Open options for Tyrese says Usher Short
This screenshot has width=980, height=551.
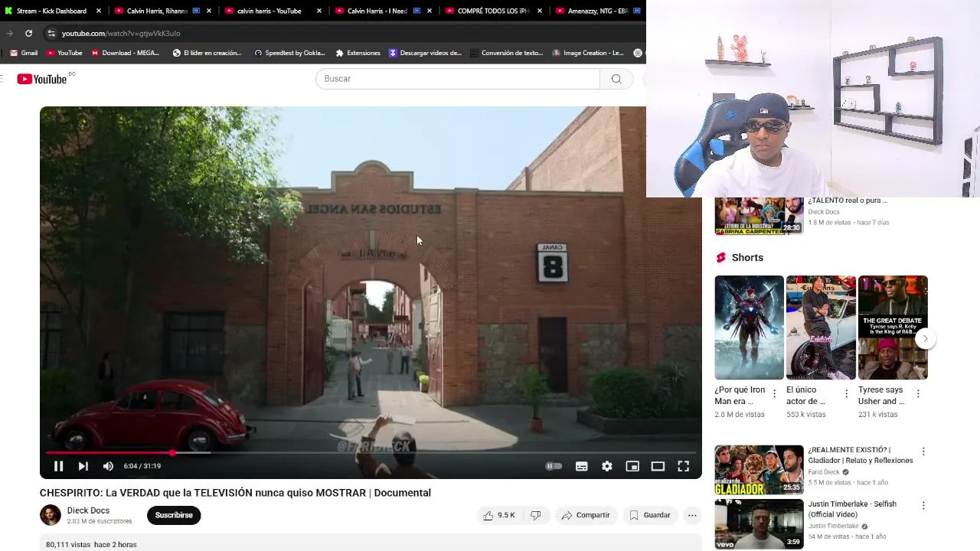(918, 393)
